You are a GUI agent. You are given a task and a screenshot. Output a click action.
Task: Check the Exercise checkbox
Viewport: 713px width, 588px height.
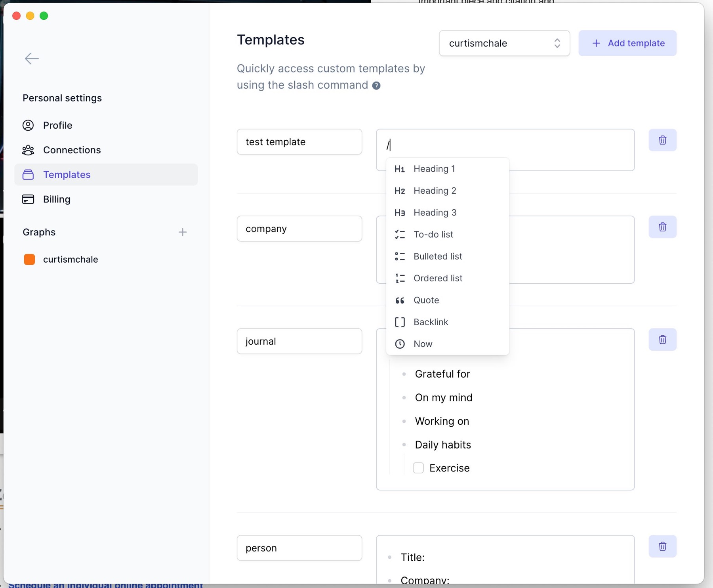point(418,468)
